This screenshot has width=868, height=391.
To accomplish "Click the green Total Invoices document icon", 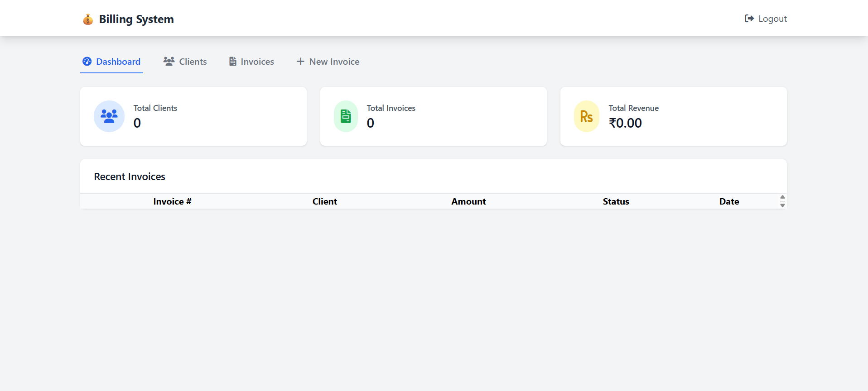I will 346,116.
